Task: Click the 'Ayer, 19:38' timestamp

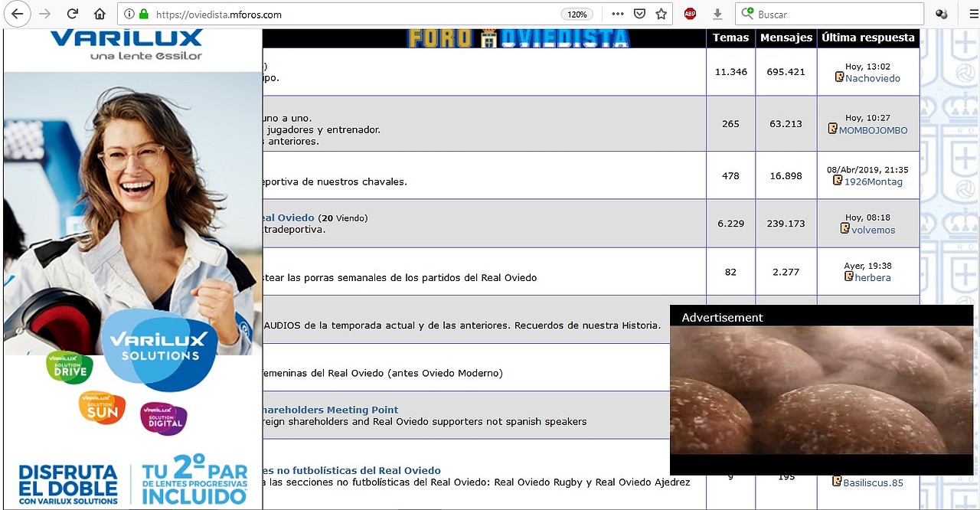Action: (x=867, y=266)
